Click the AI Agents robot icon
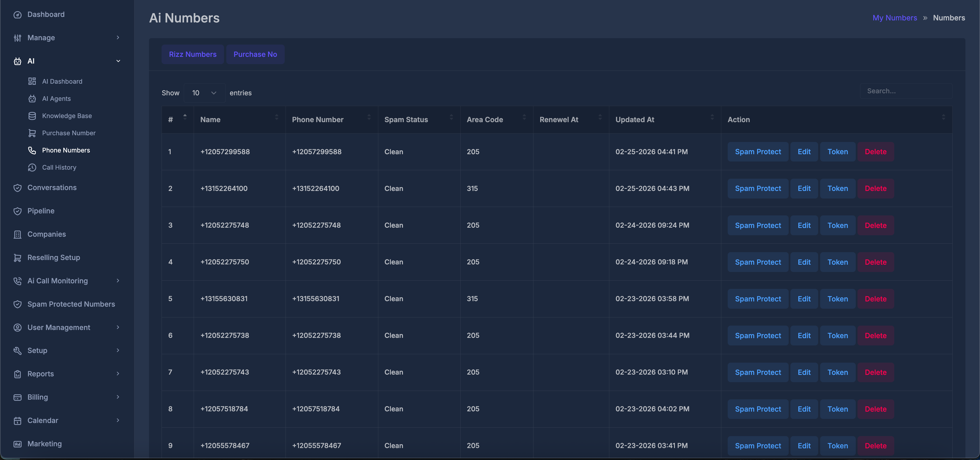 click(32, 99)
